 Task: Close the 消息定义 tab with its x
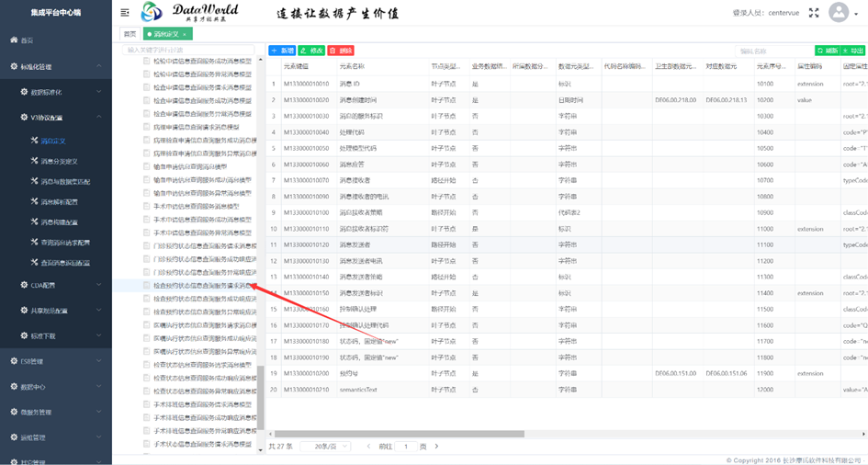[x=185, y=34]
